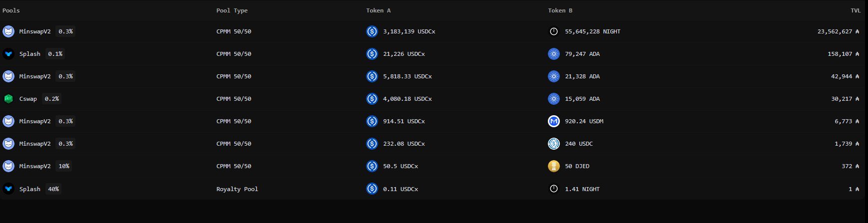Sort by the Token A column header
This screenshot has width=868, height=223.
click(379, 10)
